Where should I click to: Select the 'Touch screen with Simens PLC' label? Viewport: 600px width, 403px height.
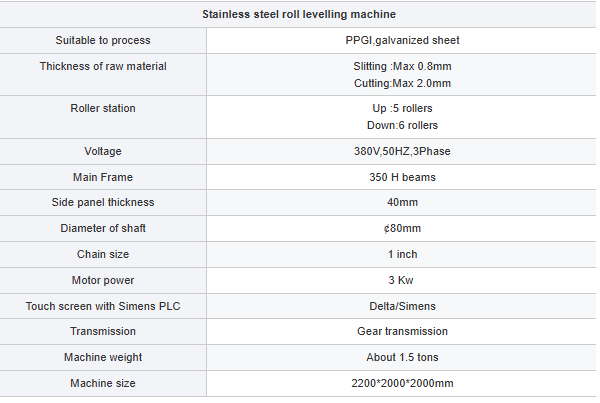coord(103,306)
